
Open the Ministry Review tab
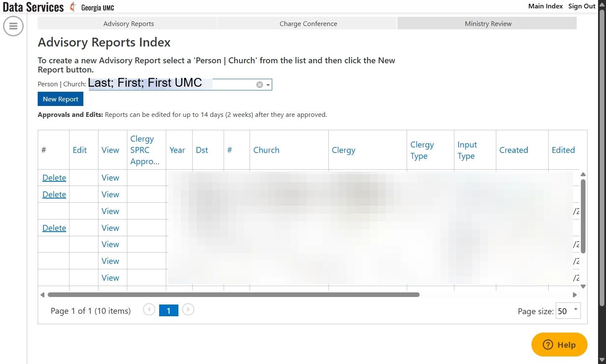pos(487,24)
